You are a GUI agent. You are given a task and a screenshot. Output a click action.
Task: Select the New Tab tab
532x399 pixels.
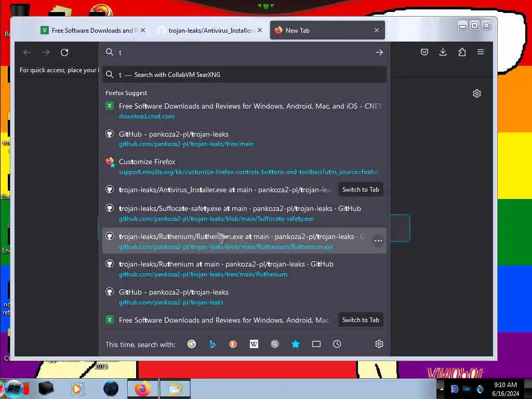[327, 30]
